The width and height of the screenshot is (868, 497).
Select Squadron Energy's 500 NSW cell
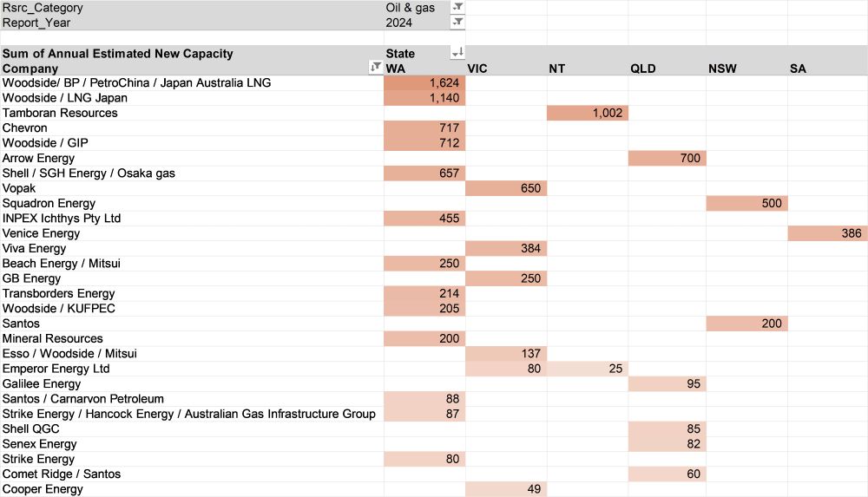pyautogui.click(x=746, y=203)
